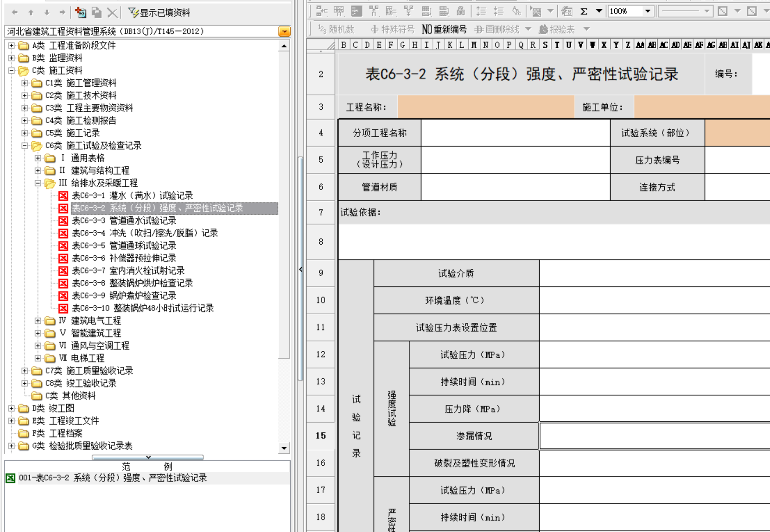Image resolution: width=770 pixels, height=532 pixels.
Task: Select 表C6-3-3 管道通水试验记录
Action: (124, 221)
